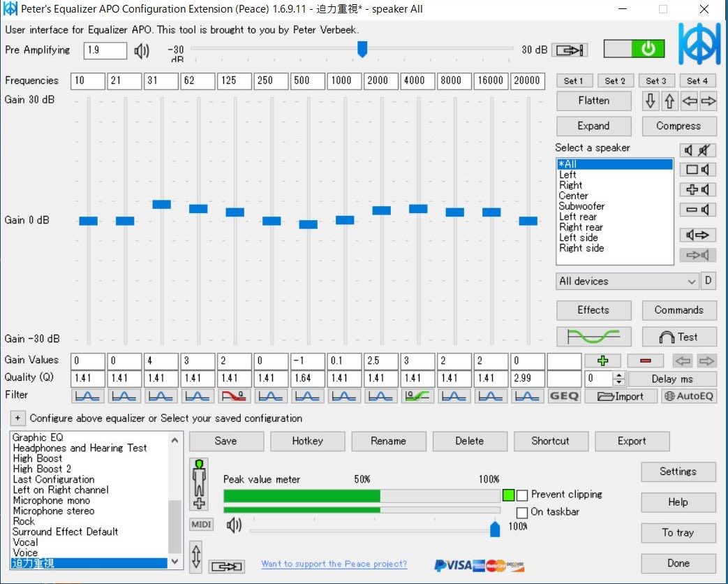Click the configuration list scrollbar down arrow
Image resolution: width=728 pixels, height=584 pixels.
tap(174, 561)
